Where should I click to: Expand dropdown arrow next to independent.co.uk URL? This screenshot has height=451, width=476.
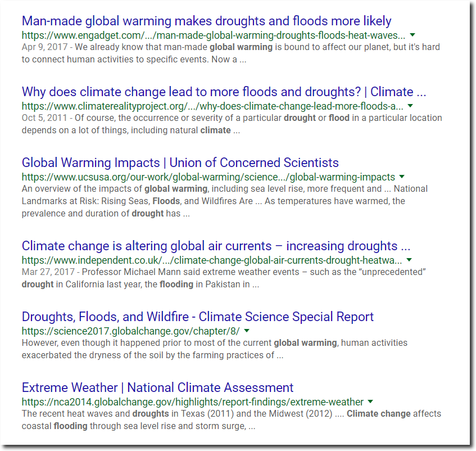[x=409, y=260]
